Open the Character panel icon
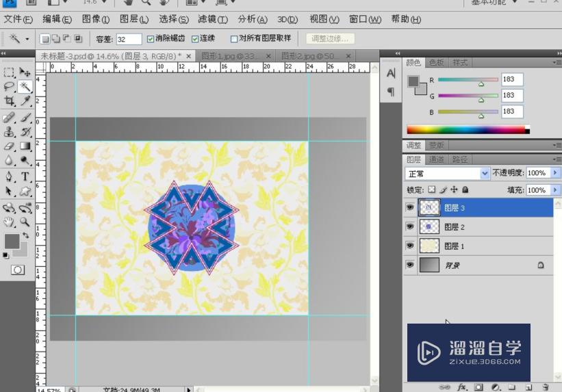This screenshot has height=392, width=562. (x=391, y=73)
